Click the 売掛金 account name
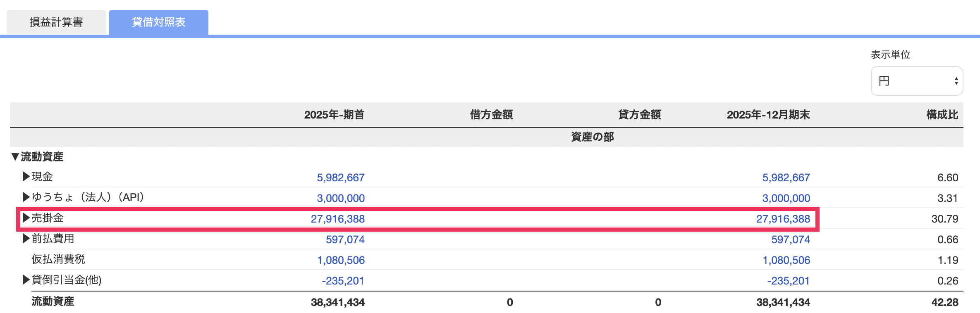This screenshot has width=980, height=313. point(48,218)
